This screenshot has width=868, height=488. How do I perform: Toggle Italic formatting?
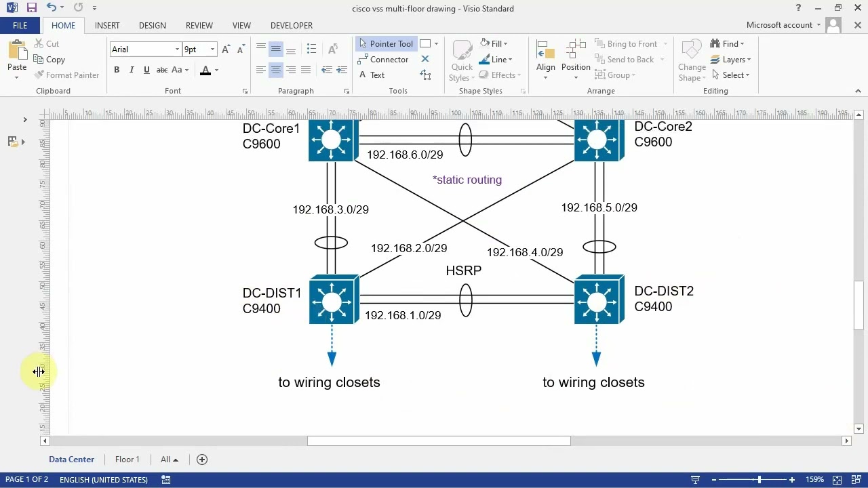[x=132, y=70]
